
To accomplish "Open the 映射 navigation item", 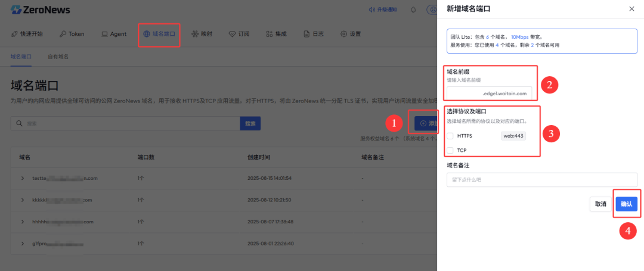I will tap(202, 34).
